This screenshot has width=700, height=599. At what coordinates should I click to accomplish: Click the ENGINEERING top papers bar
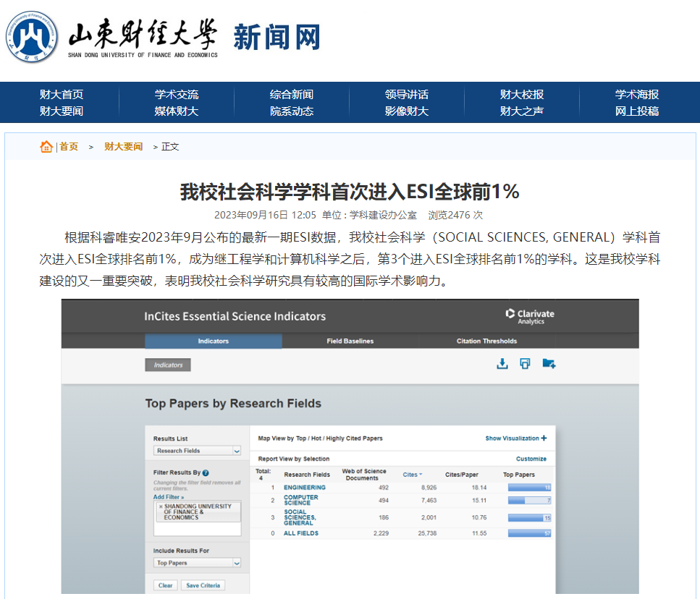coord(529,488)
